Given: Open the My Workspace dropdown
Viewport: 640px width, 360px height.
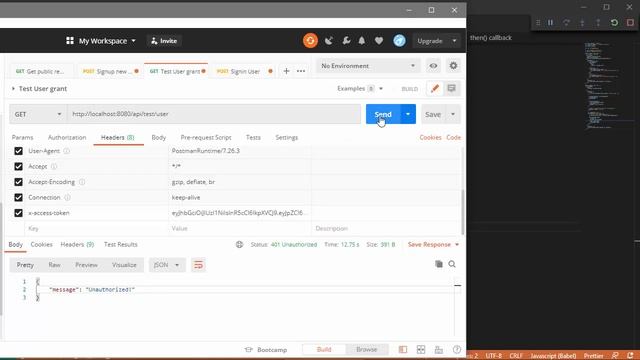Looking at the screenshot, I should click(107, 41).
